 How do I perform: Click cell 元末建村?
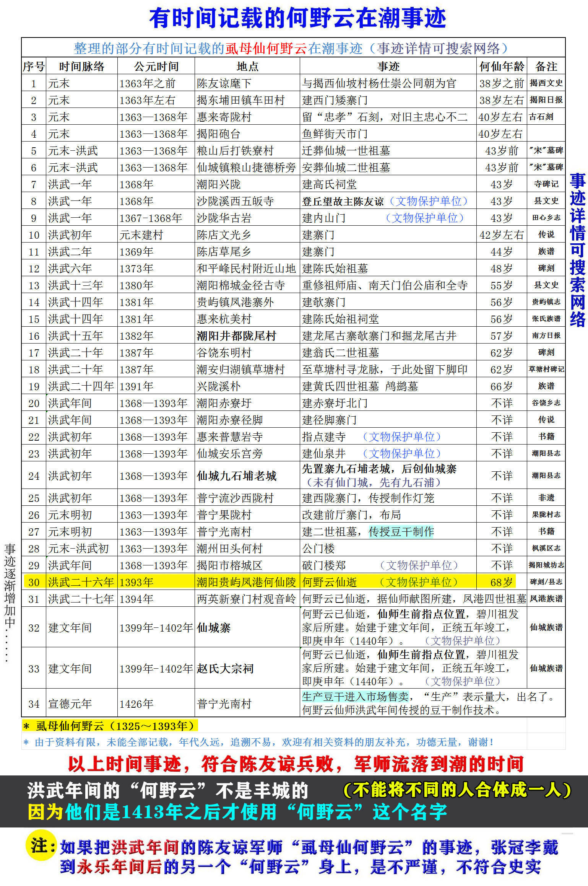point(156,235)
